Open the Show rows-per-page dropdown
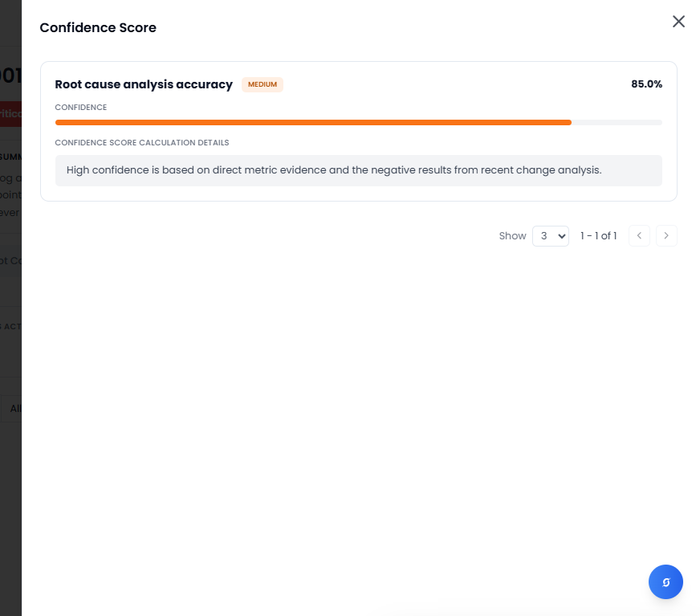The image size is (700, 616). 551,236
